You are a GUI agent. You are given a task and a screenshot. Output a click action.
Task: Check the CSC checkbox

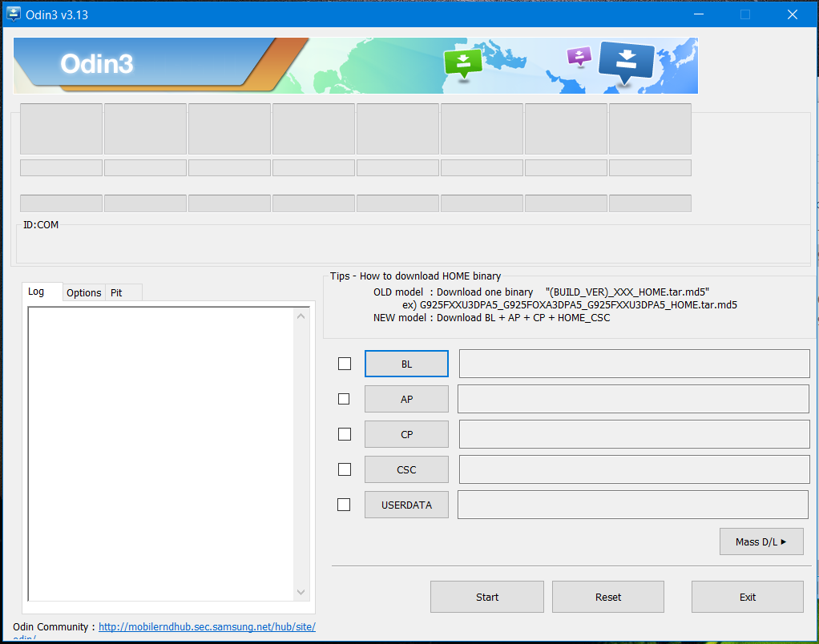[345, 469]
